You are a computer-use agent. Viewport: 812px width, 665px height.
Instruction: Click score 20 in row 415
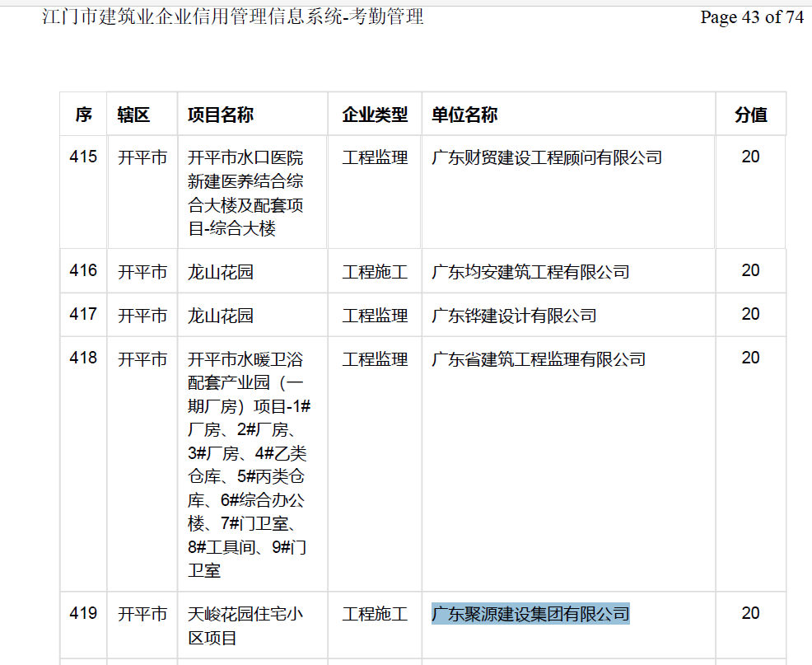[750, 157]
